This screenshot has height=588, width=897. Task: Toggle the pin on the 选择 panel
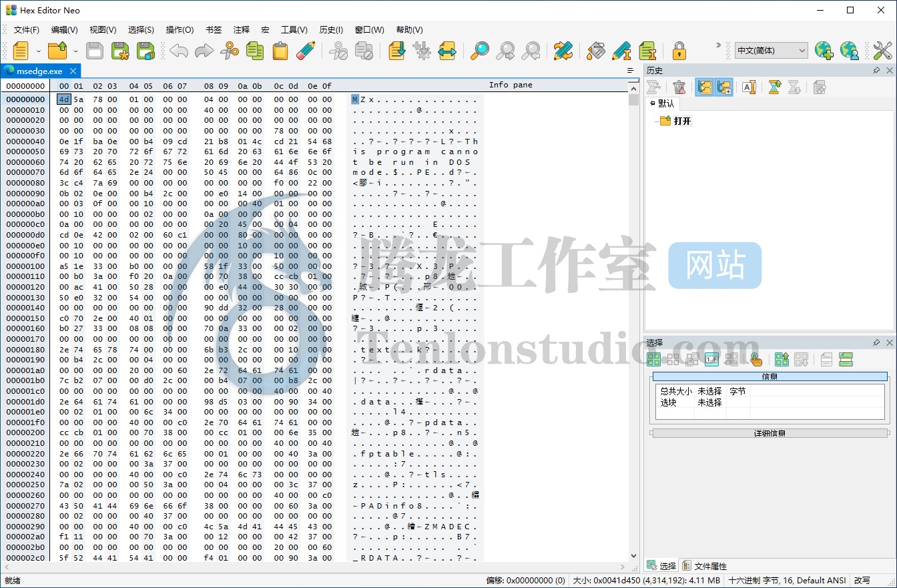click(876, 342)
